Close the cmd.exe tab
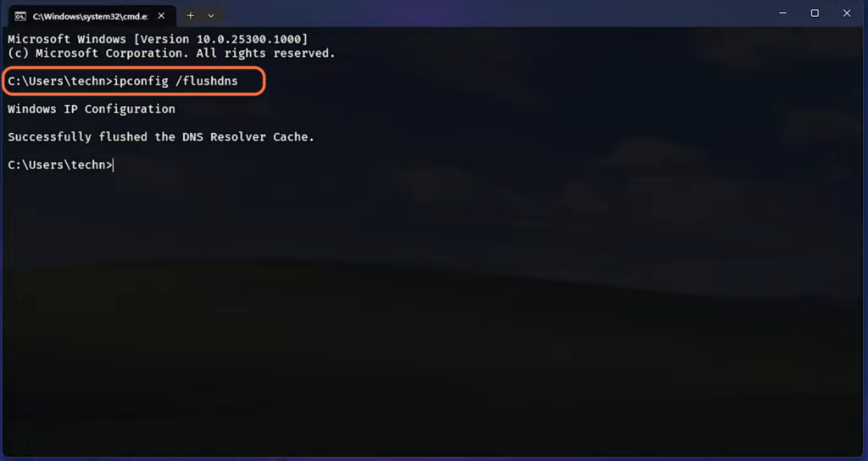The width and height of the screenshot is (868, 461). [x=161, y=16]
